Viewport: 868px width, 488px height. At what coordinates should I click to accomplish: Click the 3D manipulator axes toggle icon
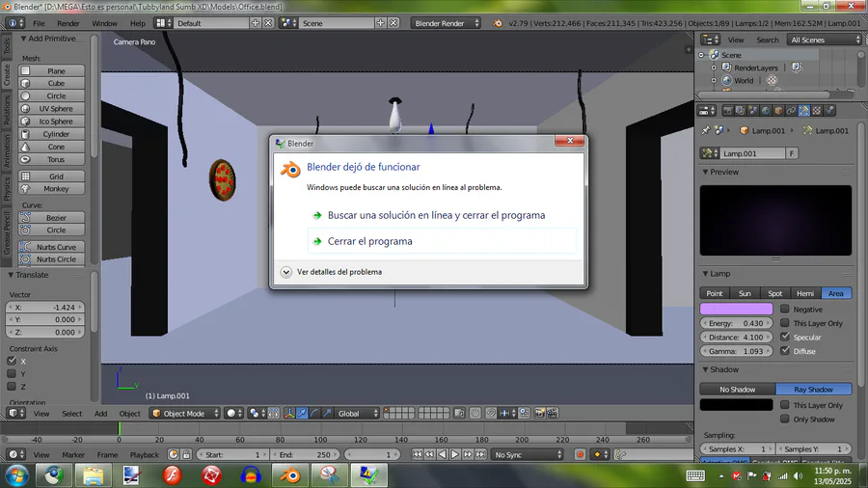(x=289, y=414)
